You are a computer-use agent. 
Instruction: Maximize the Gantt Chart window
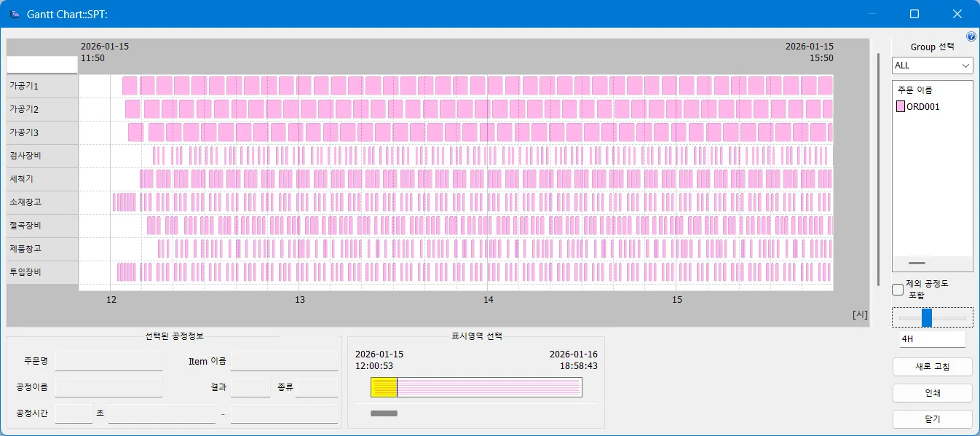914,14
